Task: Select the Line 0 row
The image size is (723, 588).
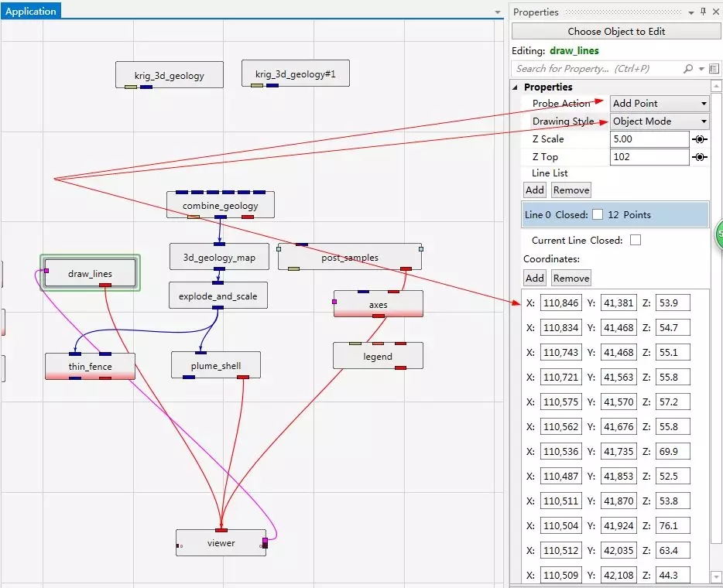Action: coord(615,214)
